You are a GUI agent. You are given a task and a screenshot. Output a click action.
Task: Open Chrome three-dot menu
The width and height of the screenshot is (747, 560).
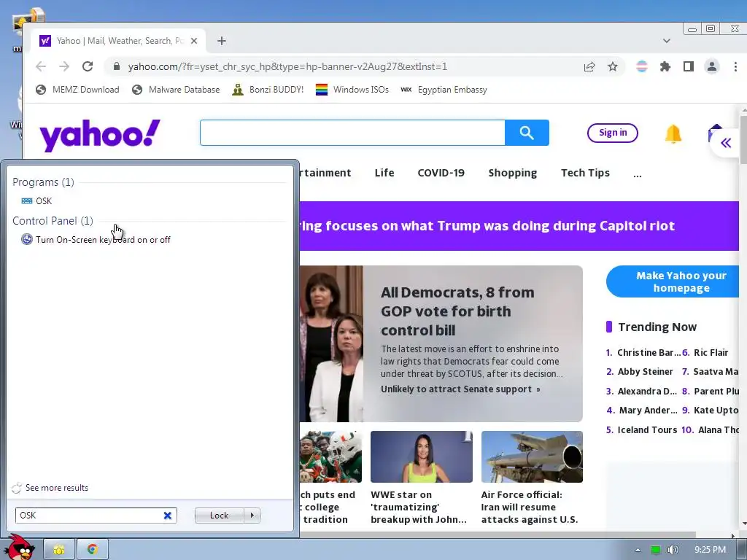click(735, 66)
